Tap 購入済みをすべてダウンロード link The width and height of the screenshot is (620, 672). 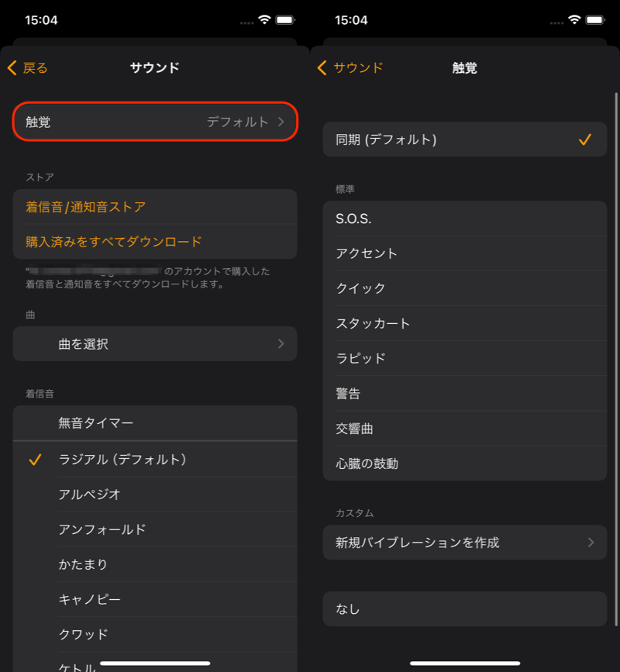coord(114,242)
